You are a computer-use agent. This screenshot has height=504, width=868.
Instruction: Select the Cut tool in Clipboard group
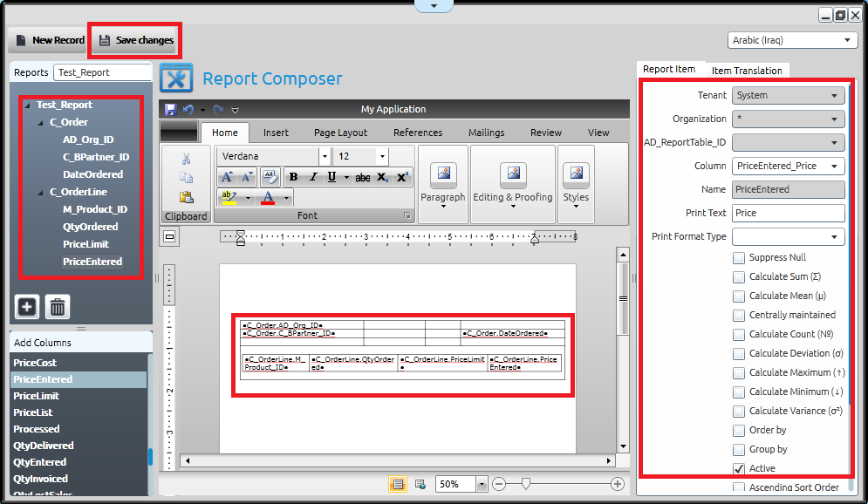pyautogui.click(x=186, y=156)
